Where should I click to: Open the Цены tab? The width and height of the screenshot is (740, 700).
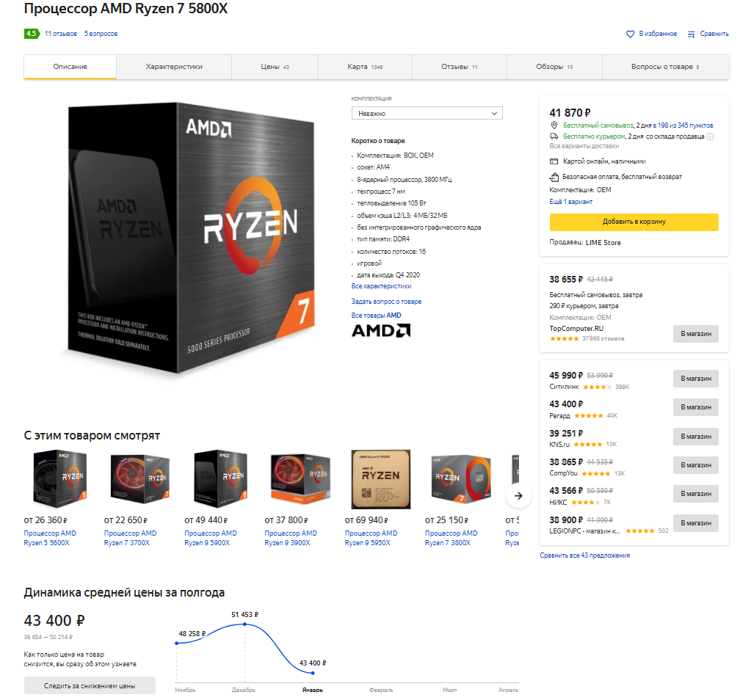(x=275, y=67)
